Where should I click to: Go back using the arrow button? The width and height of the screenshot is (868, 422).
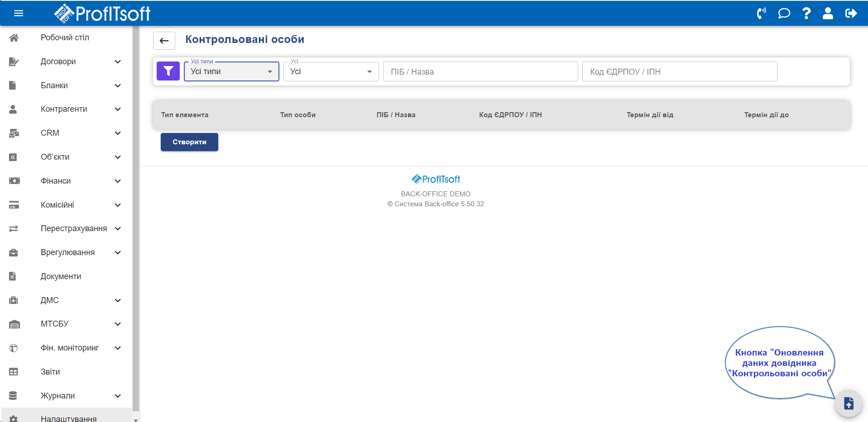(164, 41)
